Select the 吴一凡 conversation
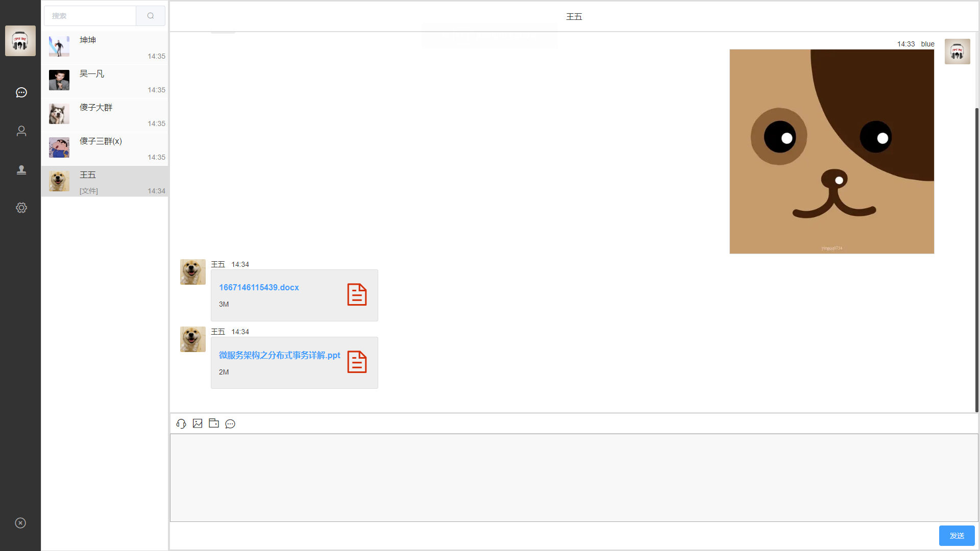 [x=105, y=81]
